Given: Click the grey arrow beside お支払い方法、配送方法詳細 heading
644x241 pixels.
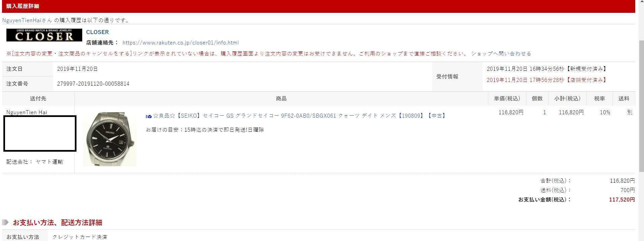Looking at the screenshot, I should click(x=5, y=222).
